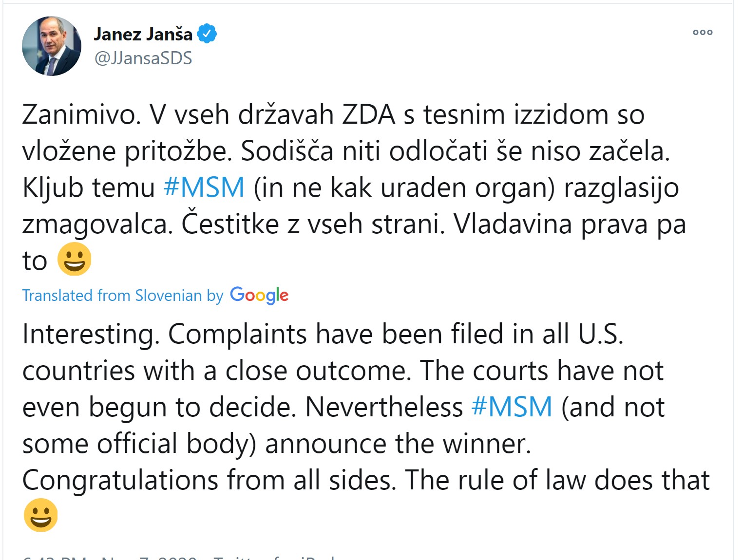Viewport: 743px width, 560px height.
Task: Click the smiley emoji ending the English translation
Action: point(41,515)
